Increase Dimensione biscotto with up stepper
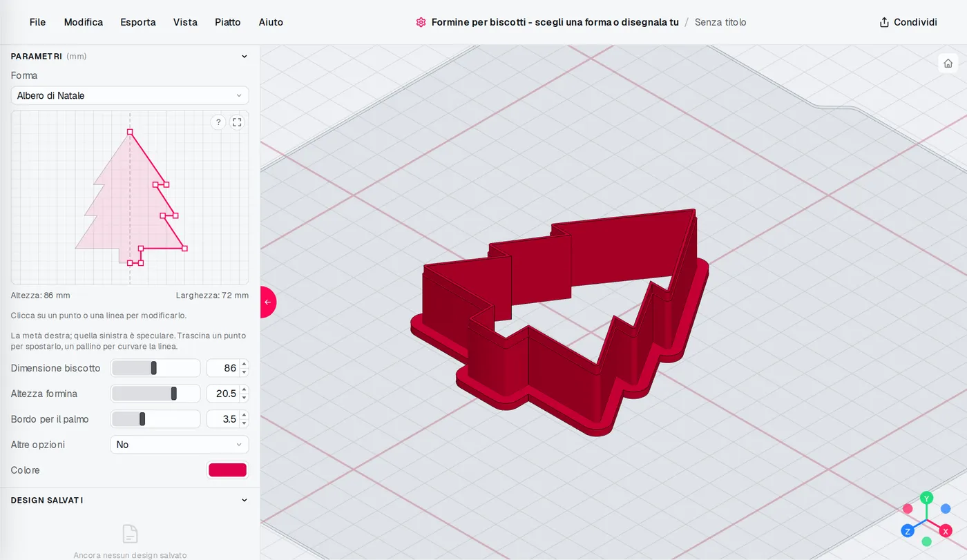The width and height of the screenshot is (967, 560). (x=244, y=364)
